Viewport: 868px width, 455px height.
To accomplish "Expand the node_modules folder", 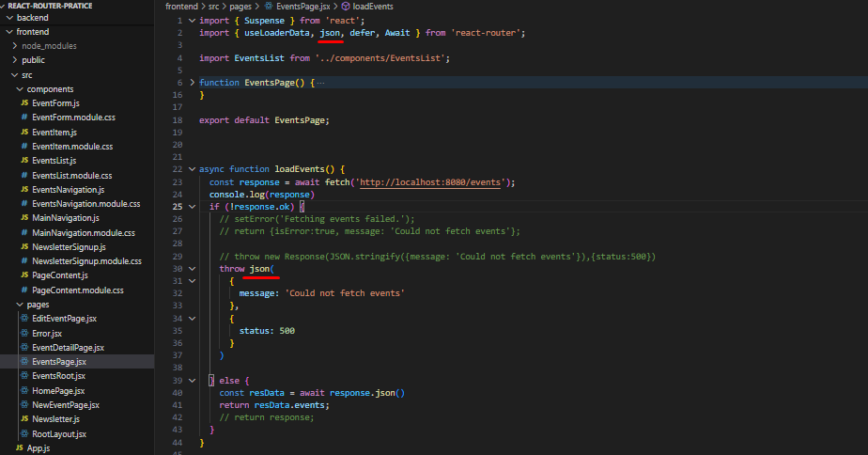I will tap(12, 45).
